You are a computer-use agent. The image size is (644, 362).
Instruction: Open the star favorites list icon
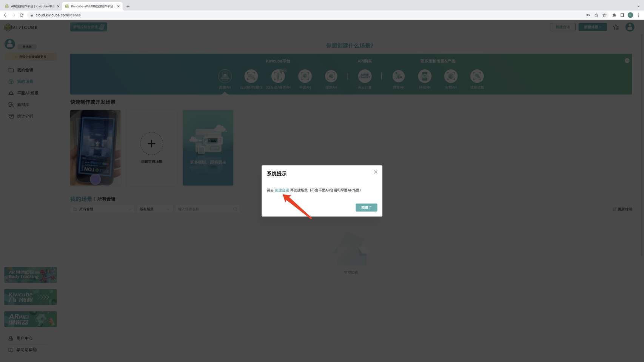[x=616, y=27]
